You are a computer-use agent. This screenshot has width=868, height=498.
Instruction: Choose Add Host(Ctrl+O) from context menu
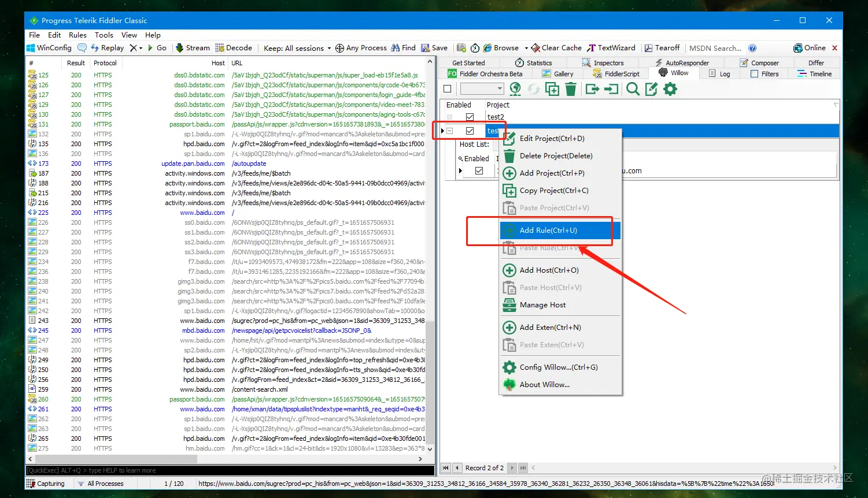point(560,270)
